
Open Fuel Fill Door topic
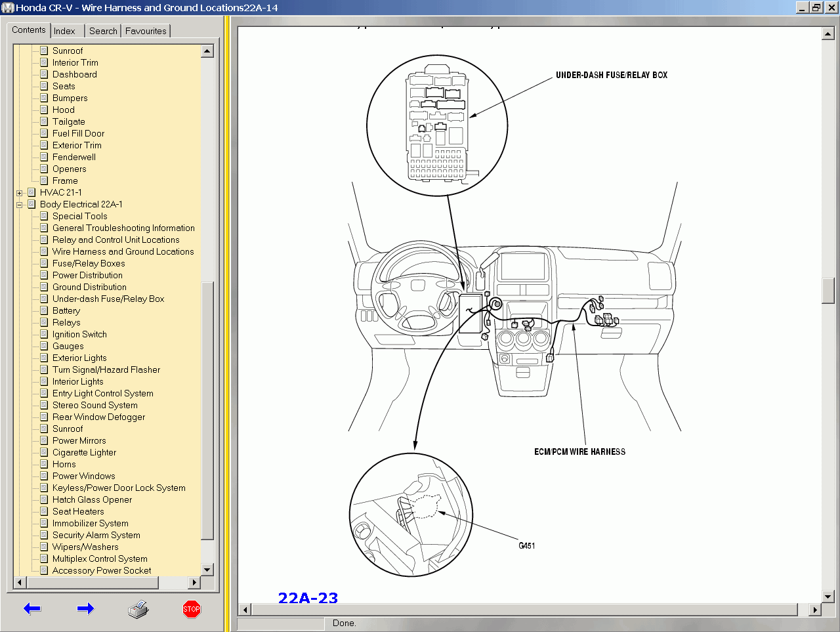tap(78, 133)
